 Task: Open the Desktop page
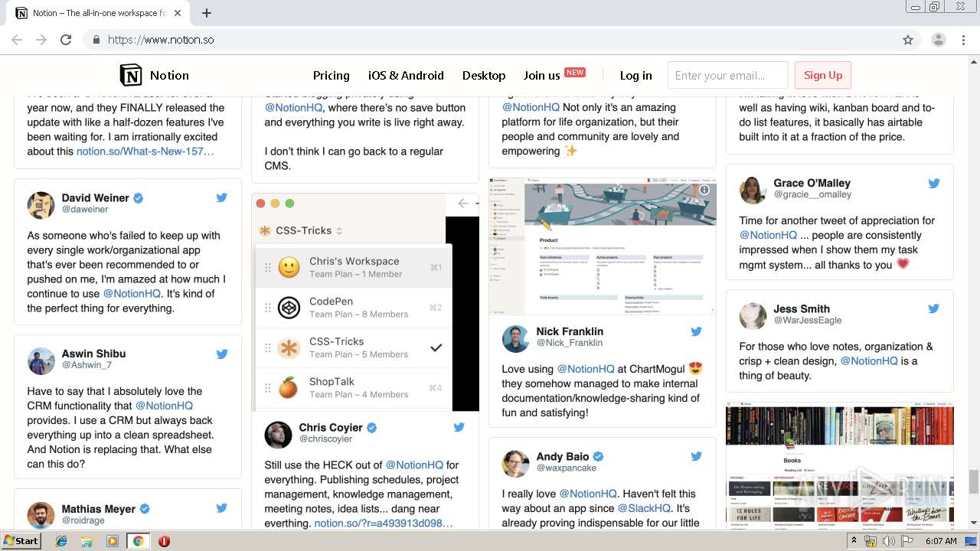point(484,75)
